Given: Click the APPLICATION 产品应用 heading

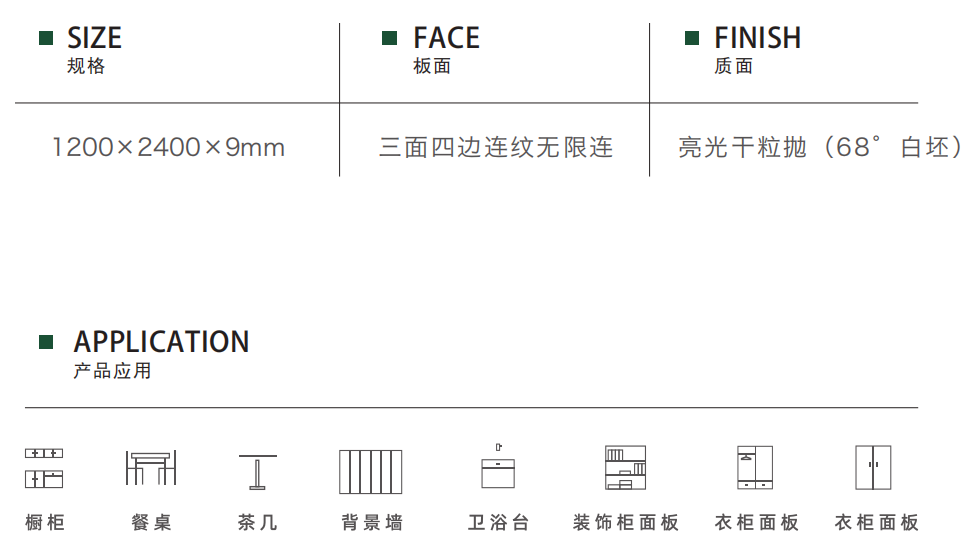Looking at the screenshot, I should point(161,354).
